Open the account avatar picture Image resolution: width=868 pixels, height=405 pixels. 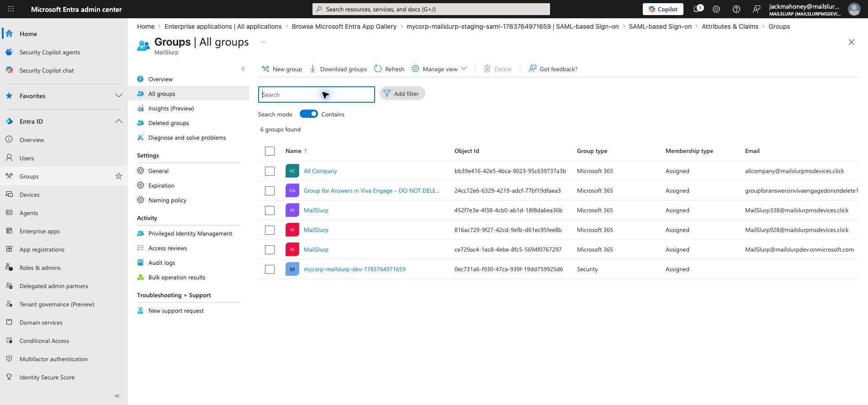(854, 9)
